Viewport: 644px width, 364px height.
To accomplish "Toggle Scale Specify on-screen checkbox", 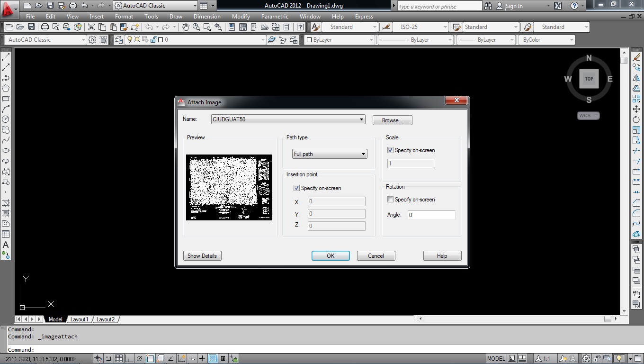I will [390, 150].
